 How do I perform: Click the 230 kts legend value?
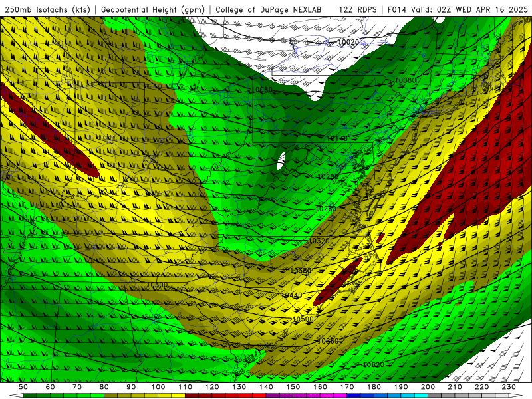509,387
